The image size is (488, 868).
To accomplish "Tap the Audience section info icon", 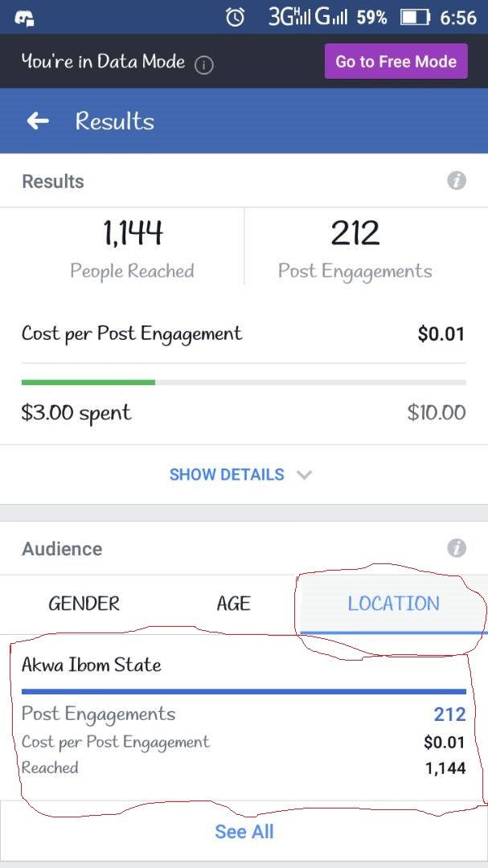I will 456,549.
